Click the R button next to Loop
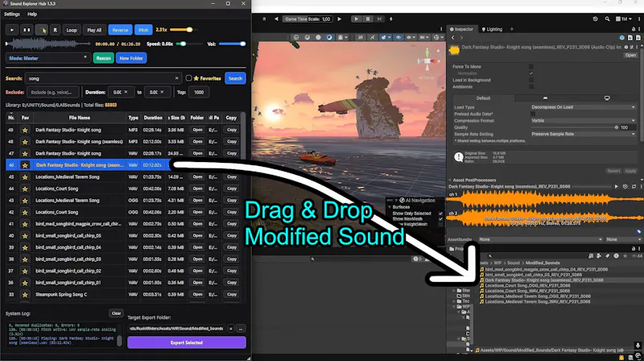 (55, 30)
